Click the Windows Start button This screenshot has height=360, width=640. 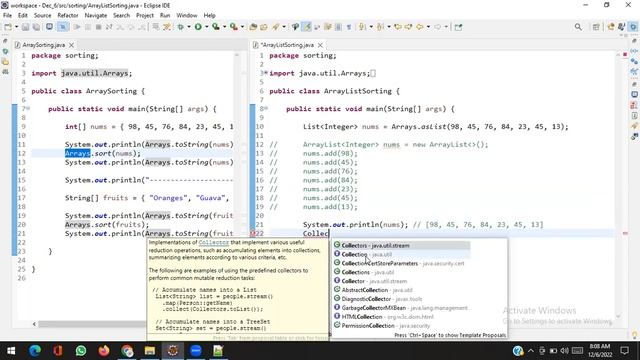[x=11, y=350]
